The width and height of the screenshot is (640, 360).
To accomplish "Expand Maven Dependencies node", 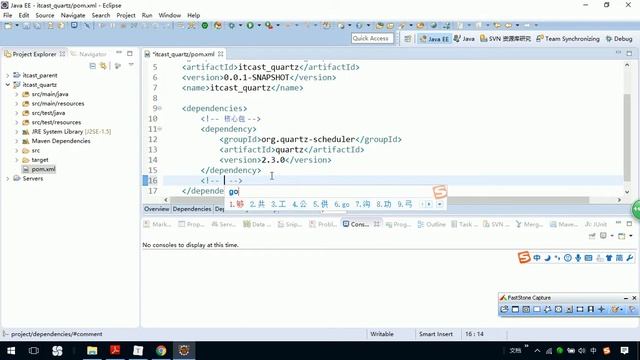I will pyautogui.click(x=17, y=141).
